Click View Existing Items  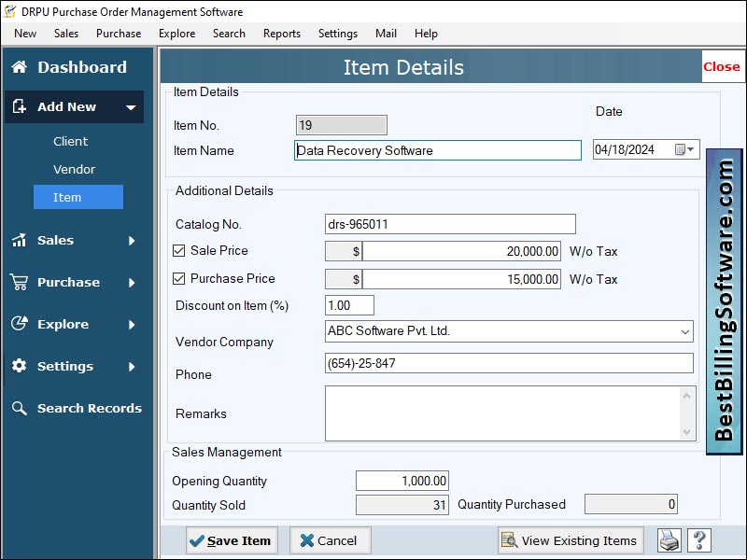pyautogui.click(x=570, y=539)
